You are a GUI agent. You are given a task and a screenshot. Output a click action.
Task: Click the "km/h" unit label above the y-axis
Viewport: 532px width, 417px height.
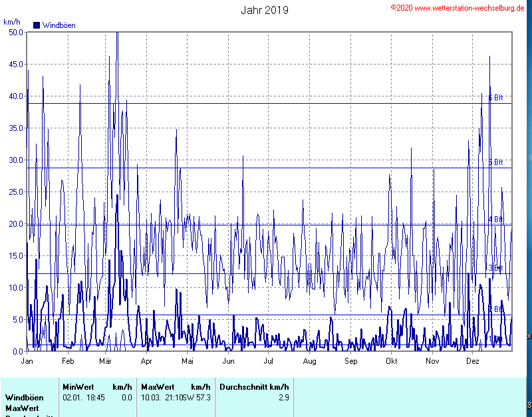click(12, 22)
